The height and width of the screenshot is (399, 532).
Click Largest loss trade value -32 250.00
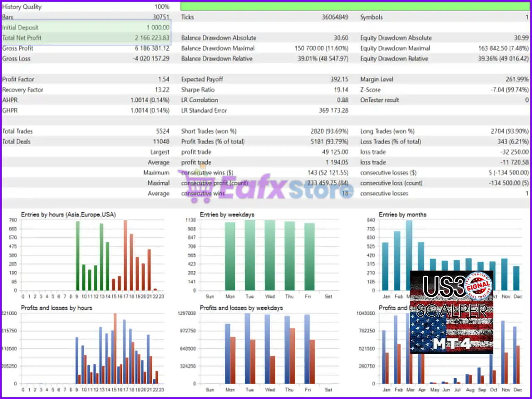(x=515, y=152)
